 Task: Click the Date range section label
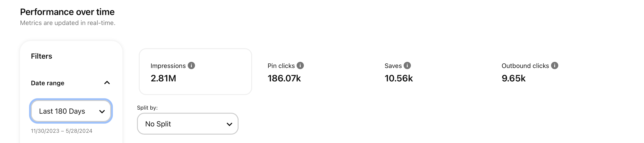tap(47, 83)
